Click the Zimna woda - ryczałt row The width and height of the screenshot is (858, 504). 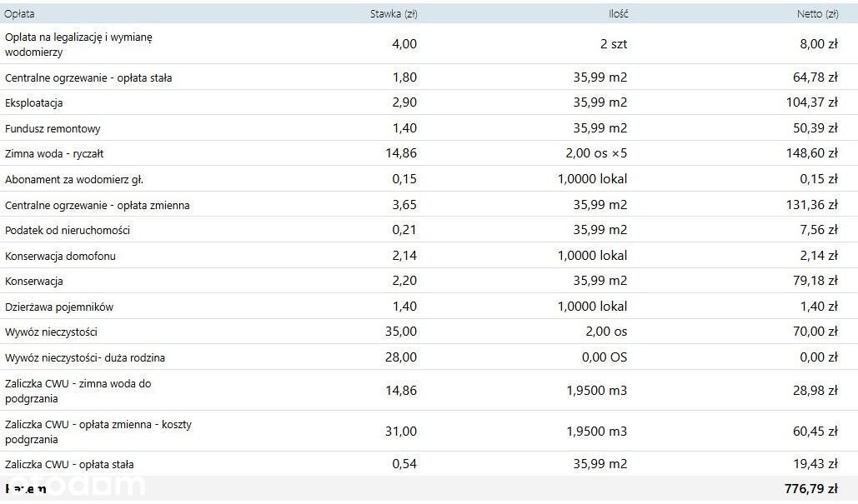(429, 153)
